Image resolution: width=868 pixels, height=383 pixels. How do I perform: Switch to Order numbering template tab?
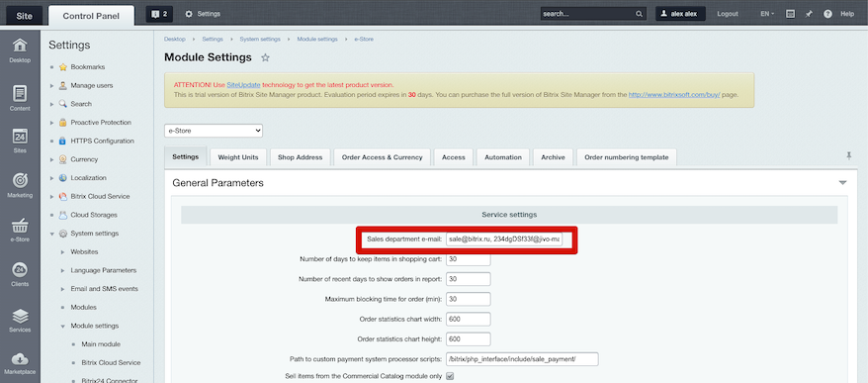click(x=627, y=156)
